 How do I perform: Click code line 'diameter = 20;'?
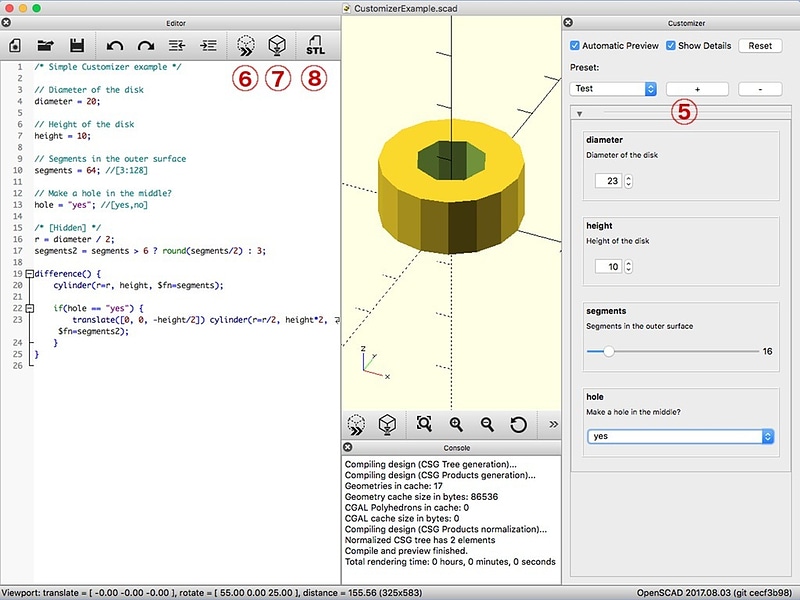(x=67, y=101)
